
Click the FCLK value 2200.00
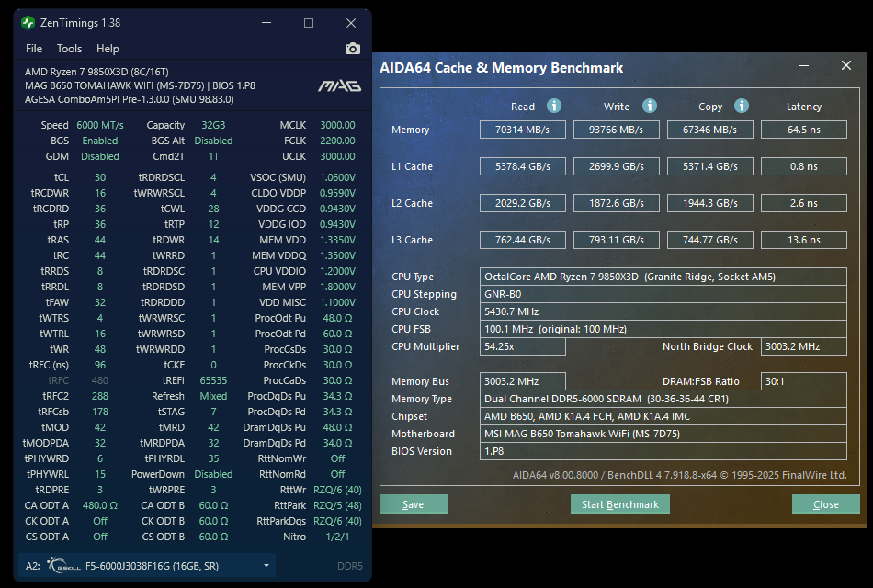[337, 141]
